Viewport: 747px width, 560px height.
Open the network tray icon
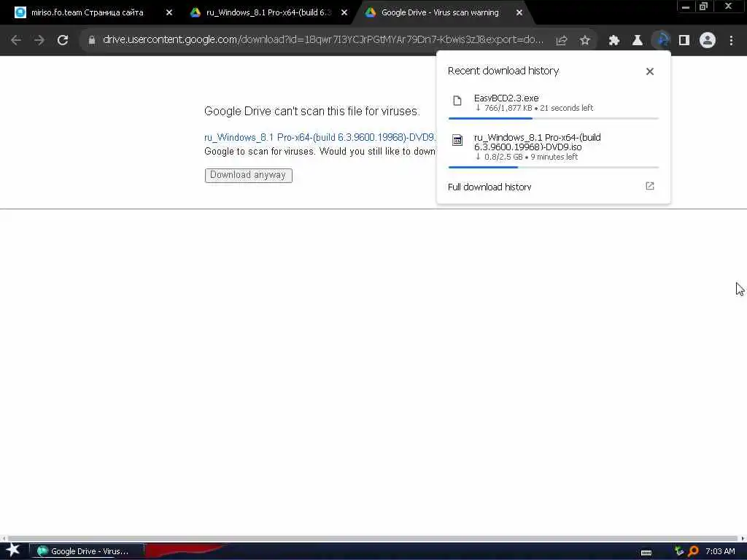(679, 551)
